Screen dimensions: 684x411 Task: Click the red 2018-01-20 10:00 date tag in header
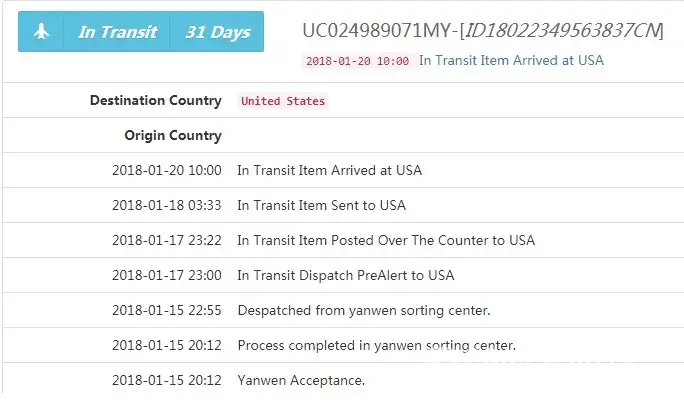[358, 61]
